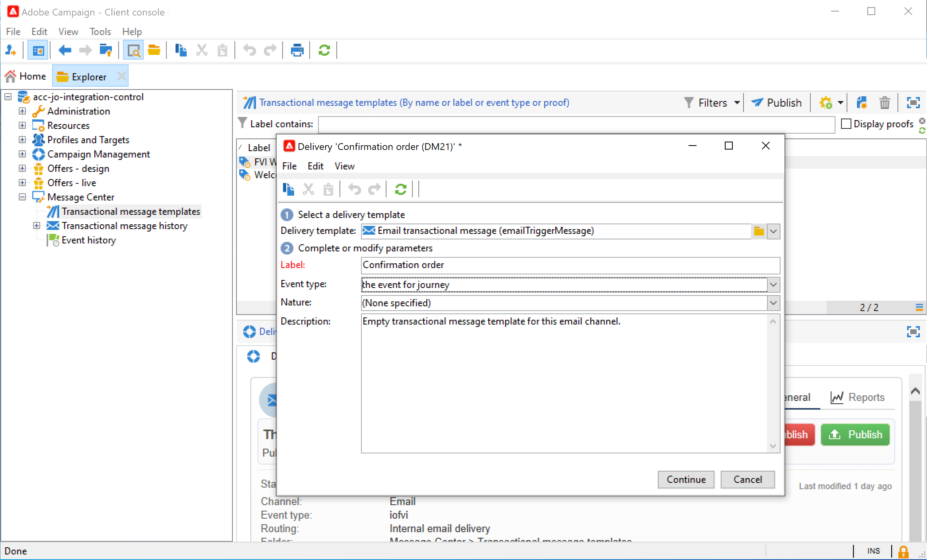Open the Tools menu in main menu bar
This screenshot has height=560, width=927.
(x=100, y=31)
